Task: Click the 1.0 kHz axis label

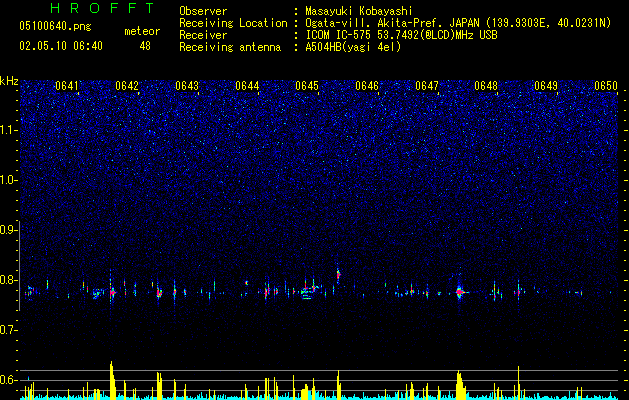Action: click(x=9, y=180)
